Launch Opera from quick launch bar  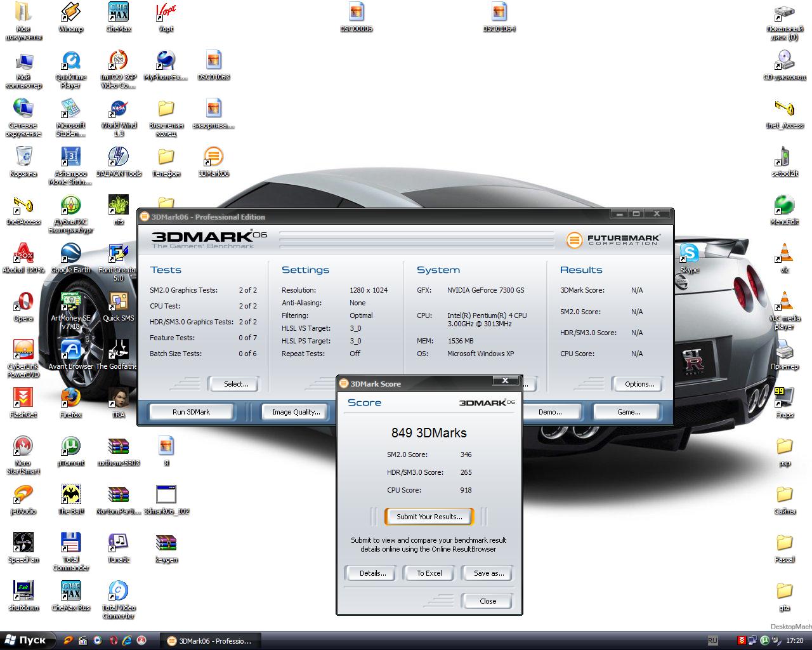[x=113, y=640]
